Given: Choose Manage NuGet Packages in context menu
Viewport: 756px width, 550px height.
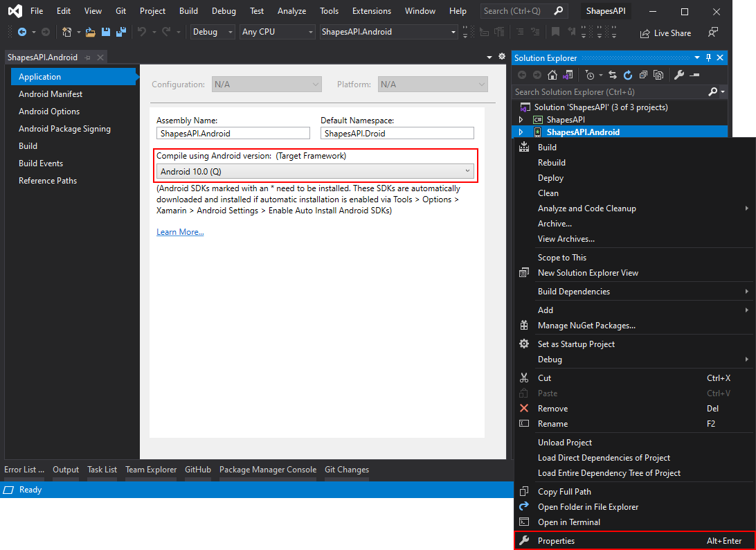Looking at the screenshot, I should [x=586, y=326].
